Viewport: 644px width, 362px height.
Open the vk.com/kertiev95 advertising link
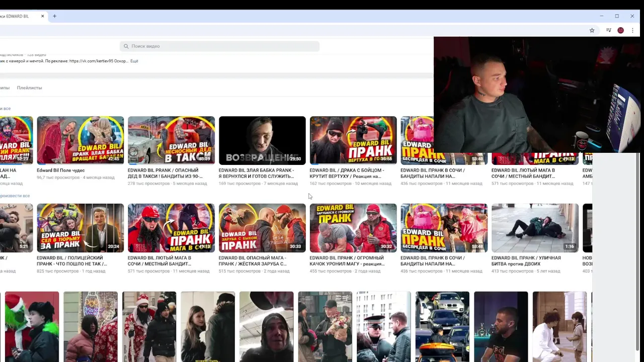[91, 61]
